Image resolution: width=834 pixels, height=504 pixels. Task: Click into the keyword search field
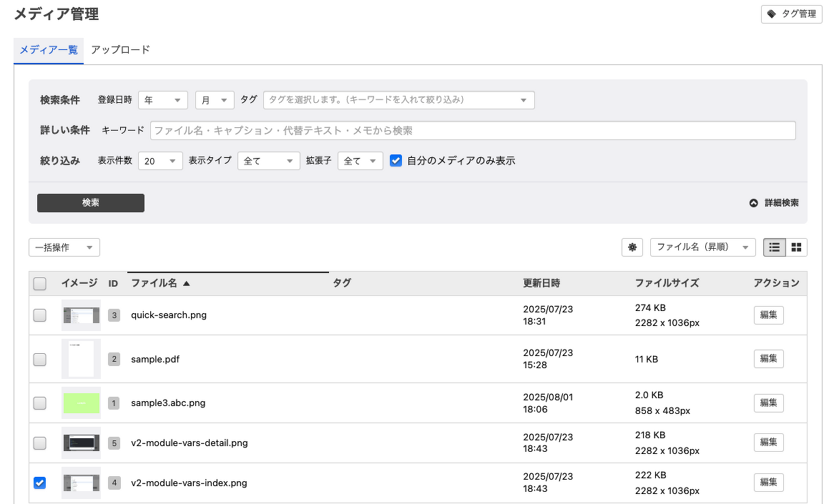point(472,131)
